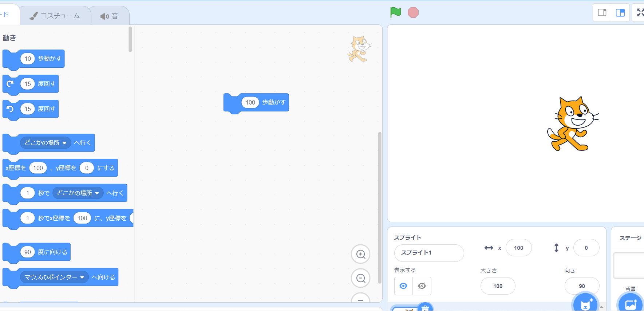Screen dimensions: 644x311
Task: Click the block palette scrollbar
Action: (130, 39)
